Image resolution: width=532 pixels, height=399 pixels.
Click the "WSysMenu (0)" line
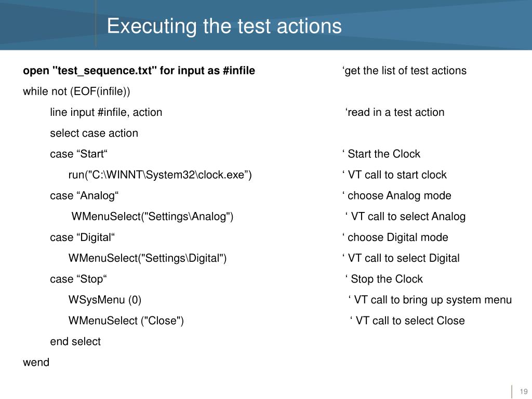tap(104, 300)
